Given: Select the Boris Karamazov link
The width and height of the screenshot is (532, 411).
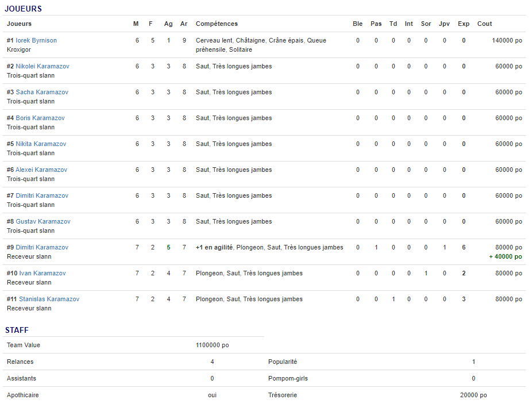Looking at the screenshot, I should pyautogui.click(x=40, y=118).
